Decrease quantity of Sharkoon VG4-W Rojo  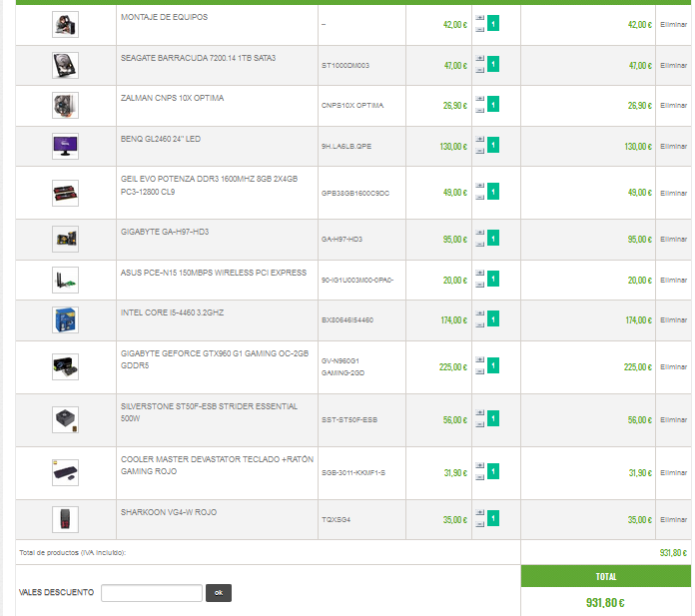pyautogui.click(x=479, y=524)
